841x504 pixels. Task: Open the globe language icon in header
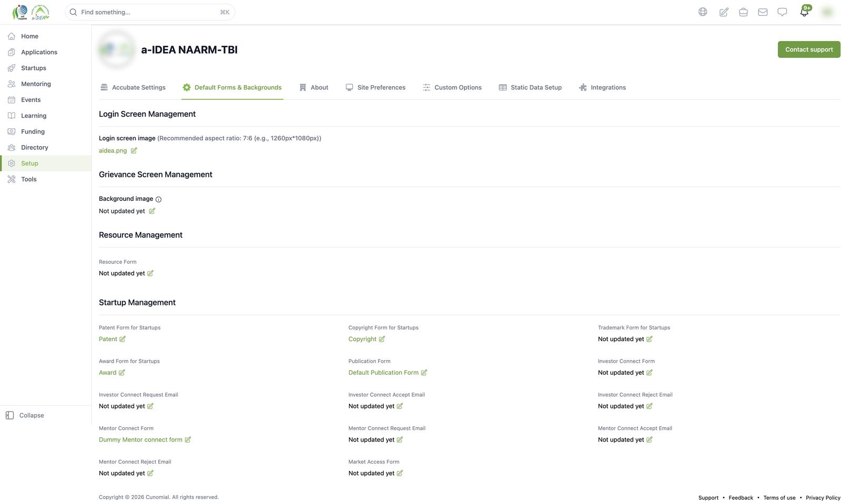[703, 12]
